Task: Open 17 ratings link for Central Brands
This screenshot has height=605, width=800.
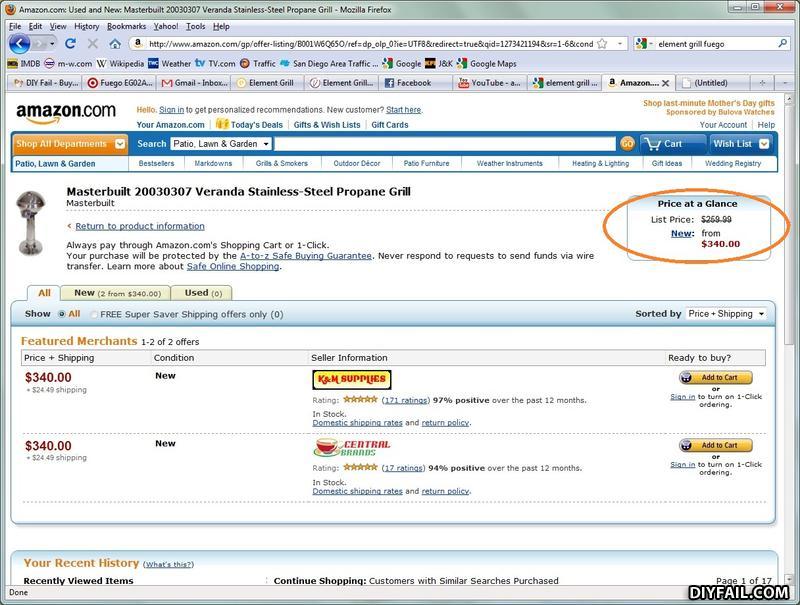Action: tap(403, 468)
